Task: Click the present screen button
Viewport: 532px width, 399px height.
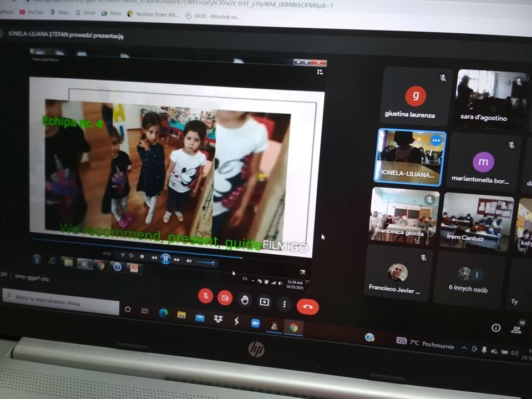Action: (x=264, y=302)
